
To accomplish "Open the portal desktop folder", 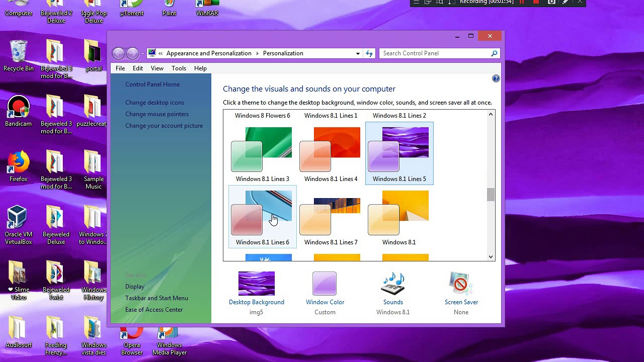I will [94, 56].
